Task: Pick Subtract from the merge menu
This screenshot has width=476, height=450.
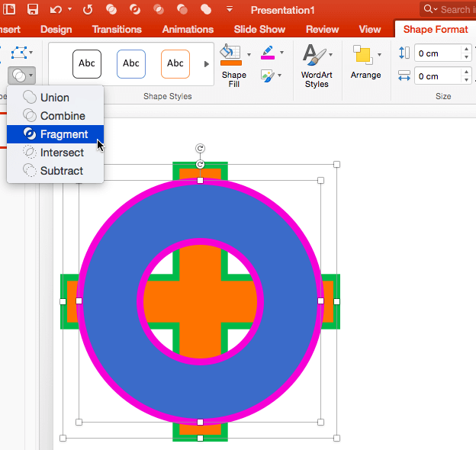Action: 61,171
